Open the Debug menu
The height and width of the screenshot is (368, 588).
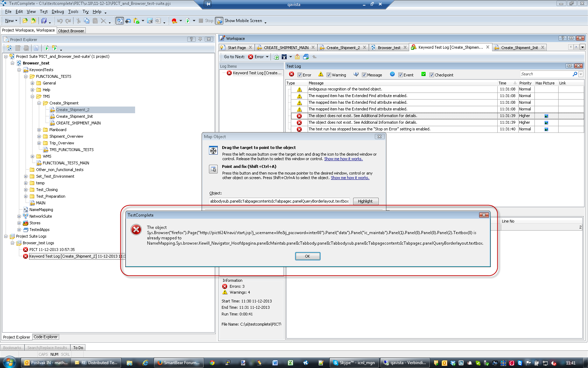click(58, 12)
